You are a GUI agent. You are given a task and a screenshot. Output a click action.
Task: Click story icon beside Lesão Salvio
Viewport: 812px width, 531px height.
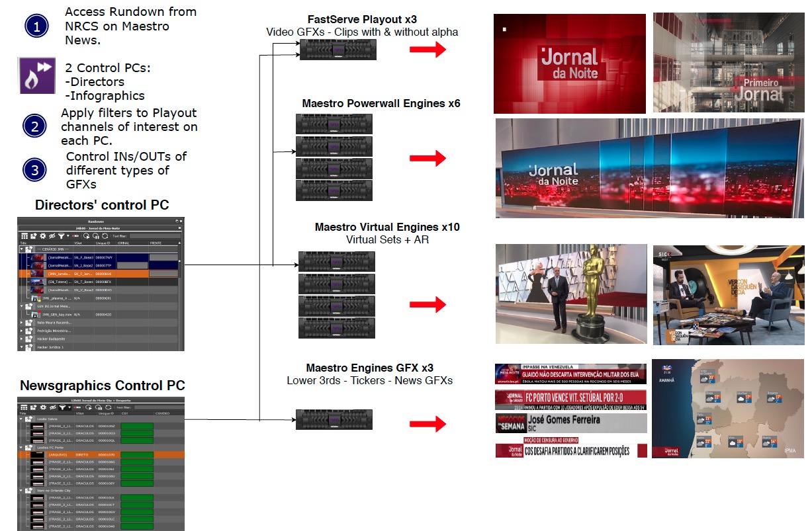coord(28,419)
